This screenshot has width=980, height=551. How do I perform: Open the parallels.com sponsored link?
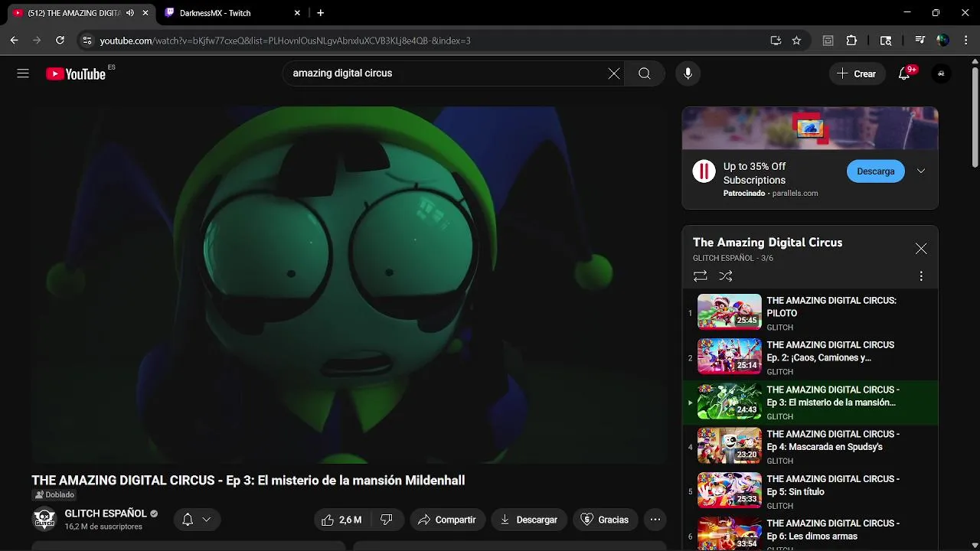point(795,194)
